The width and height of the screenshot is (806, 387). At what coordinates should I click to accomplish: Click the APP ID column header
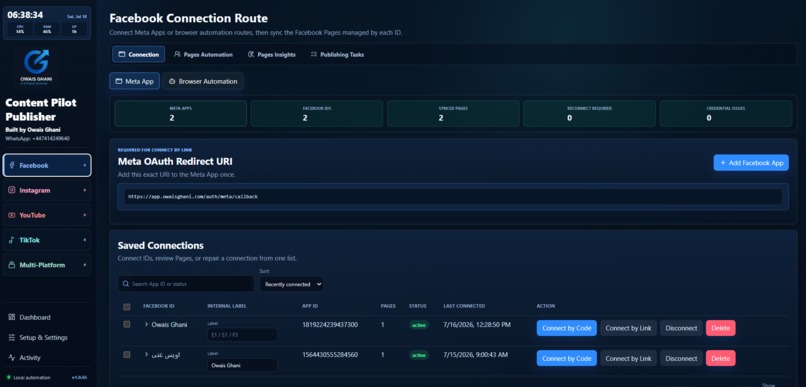[310, 306]
